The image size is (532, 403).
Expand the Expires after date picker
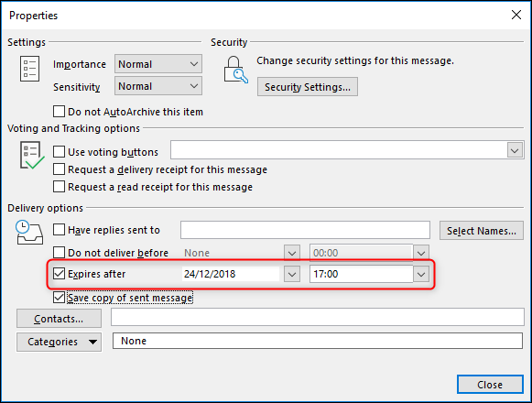click(x=292, y=274)
